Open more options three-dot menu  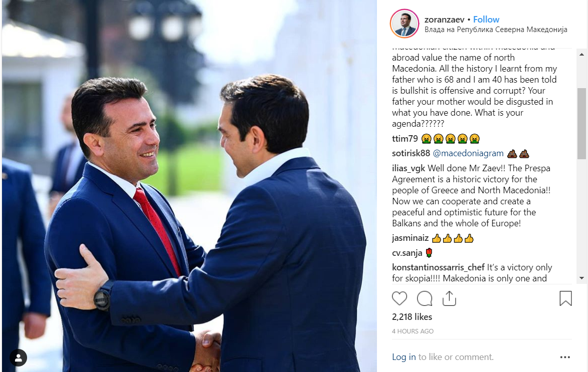(x=565, y=357)
